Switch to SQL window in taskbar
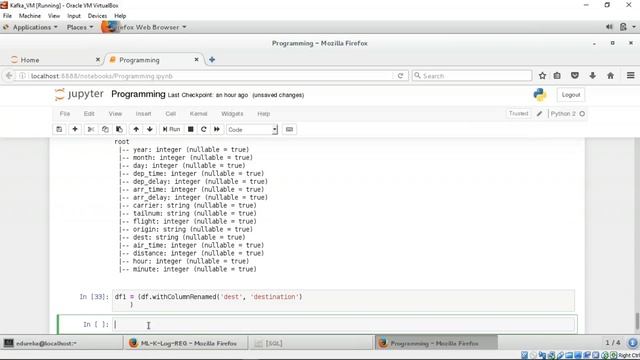The height and width of the screenshot is (360, 640). [x=311, y=343]
